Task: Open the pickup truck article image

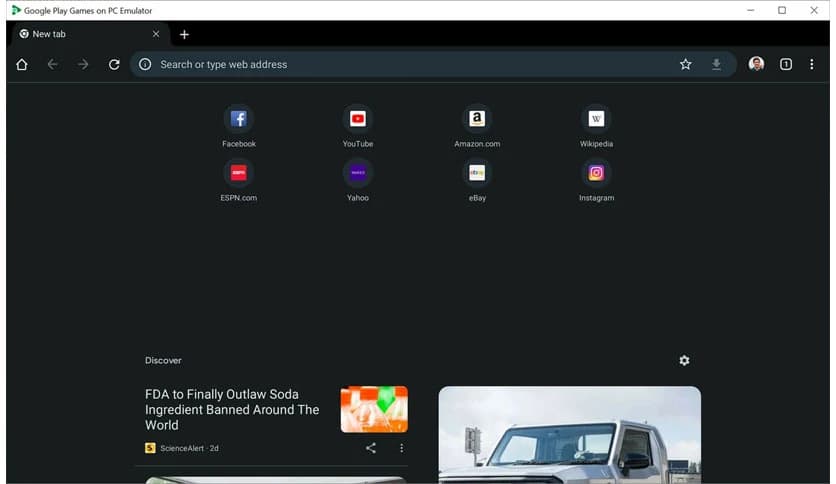Action: click(x=569, y=435)
